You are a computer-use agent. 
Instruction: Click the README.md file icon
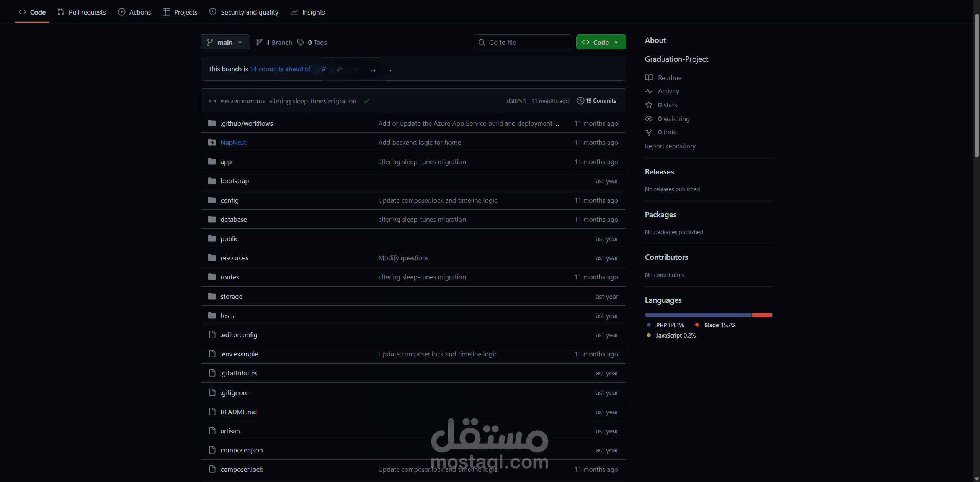pyautogui.click(x=212, y=412)
